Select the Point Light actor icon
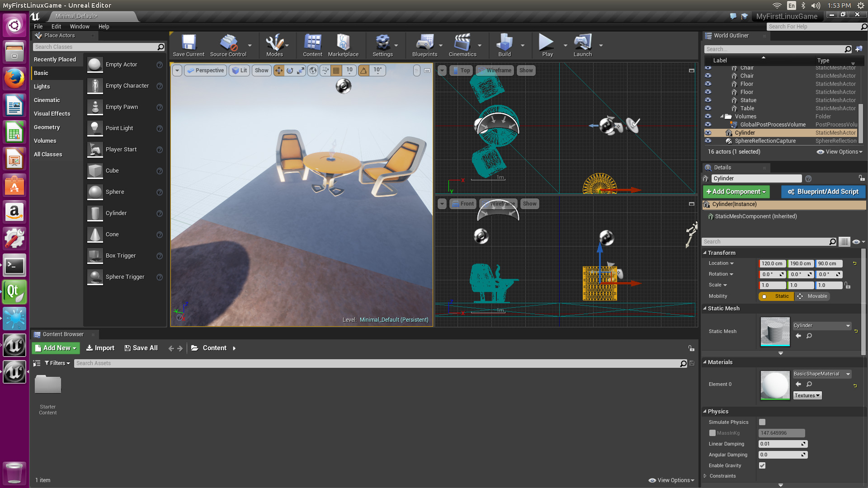This screenshot has height=488, width=868. coord(95,128)
